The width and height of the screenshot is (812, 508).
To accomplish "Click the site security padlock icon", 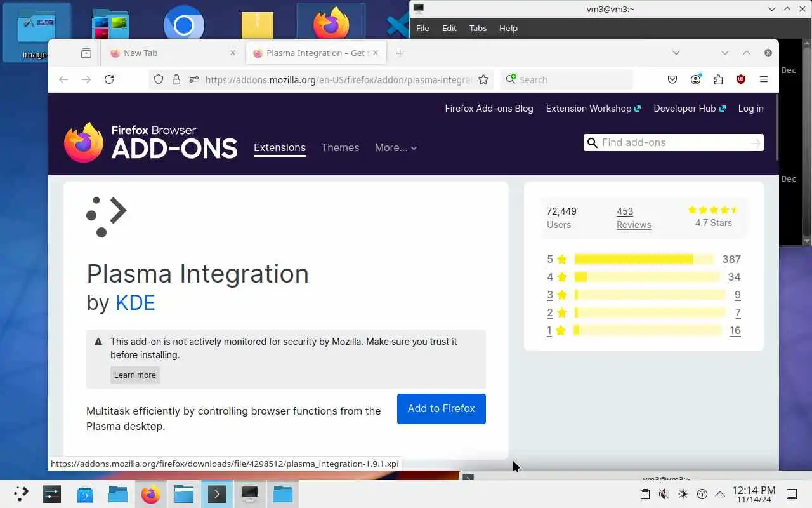I will click(x=176, y=79).
